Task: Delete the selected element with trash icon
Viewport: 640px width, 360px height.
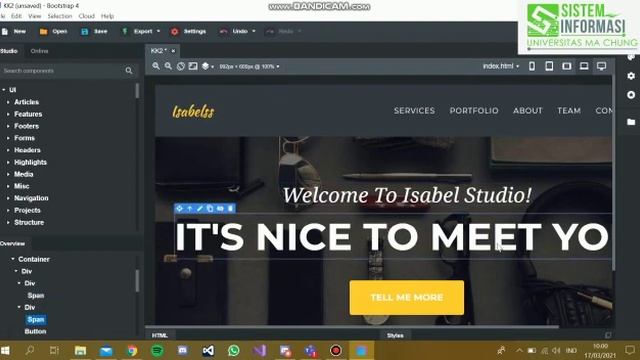Action: point(231,209)
